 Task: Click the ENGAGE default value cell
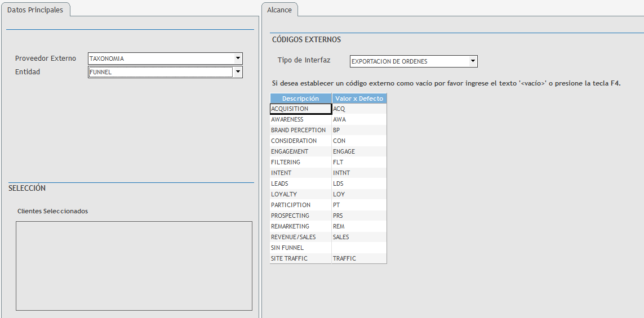(x=359, y=151)
